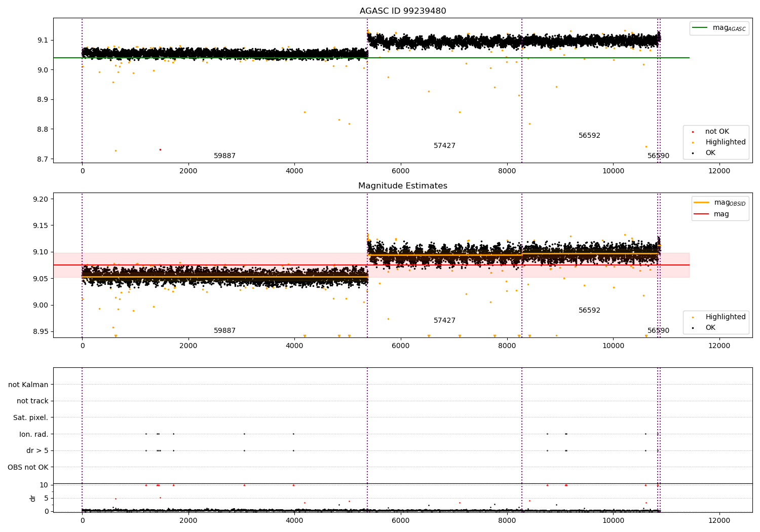Image resolution: width=760 pixels, height=532 pixels.
Task: Click OBSID label 57427 in Magnitude Estimates plot
Action: [x=444, y=321]
